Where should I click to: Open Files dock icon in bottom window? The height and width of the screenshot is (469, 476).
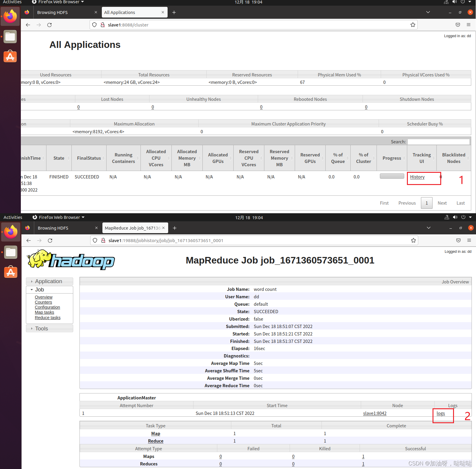[x=11, y=252]
